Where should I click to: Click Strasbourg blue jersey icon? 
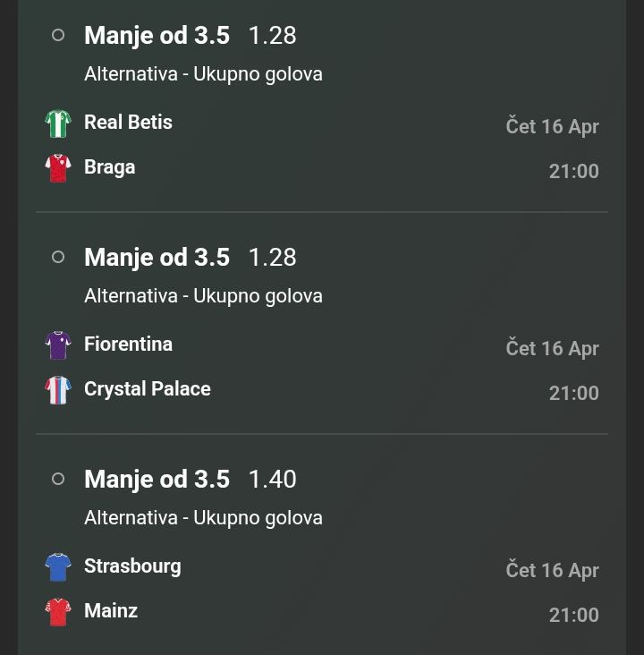pyautogui.click(x=58, y=567)
